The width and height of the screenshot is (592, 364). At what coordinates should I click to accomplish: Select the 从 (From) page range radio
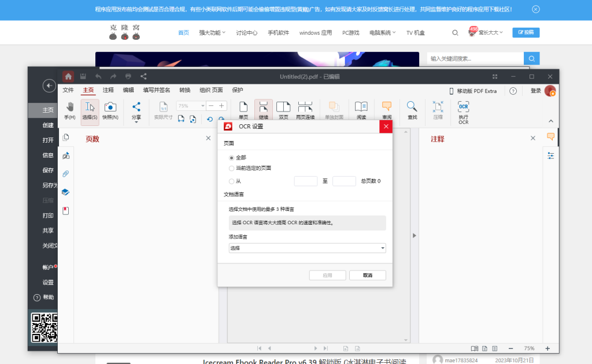click(231, 181)
